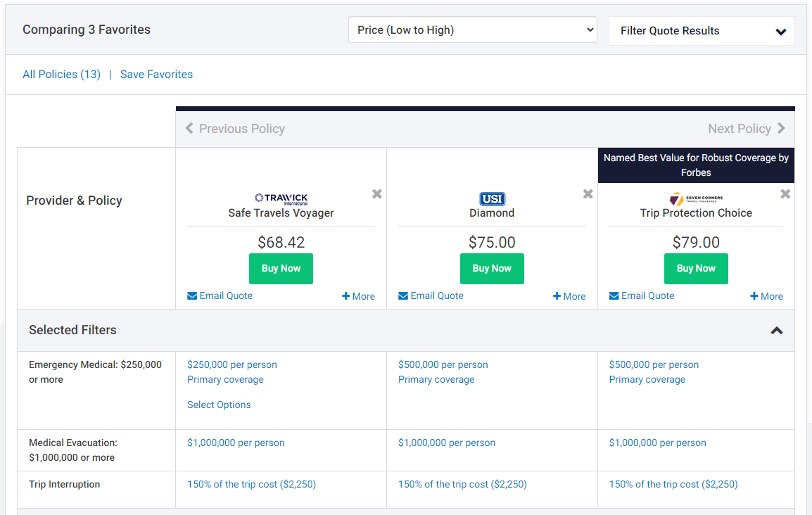Click the Trawick International logo
This screenshot has width=812, height=515.
(281, 199)
